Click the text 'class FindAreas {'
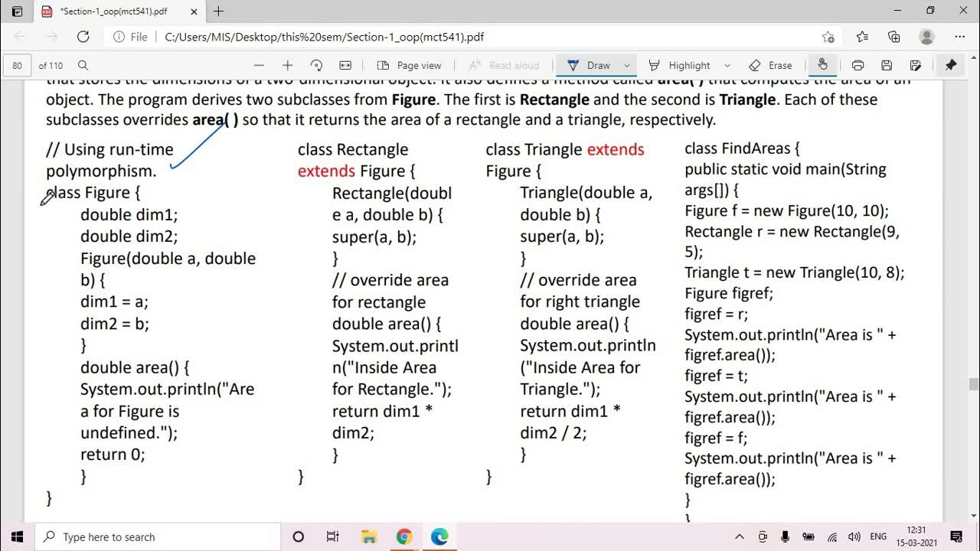 pos(742,148)
